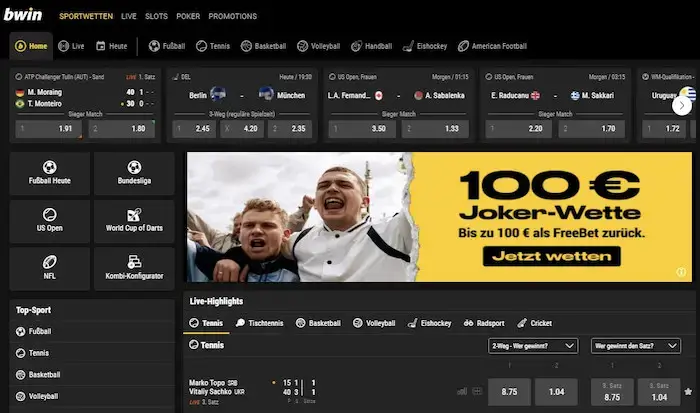Image resolution: width=700 pixels, height=413 pixels.
Task: Bet on Vitaliy Sachko match win 1.04
Action: (556, 392)
